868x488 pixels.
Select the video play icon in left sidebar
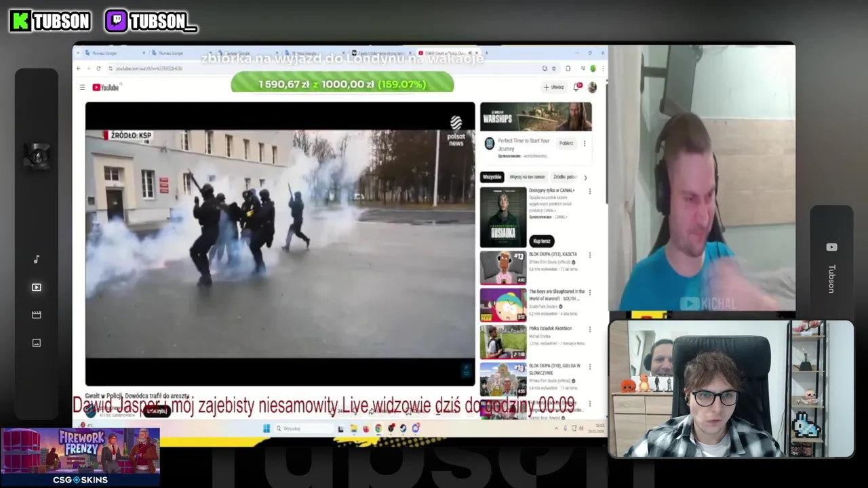coord(37,287)
